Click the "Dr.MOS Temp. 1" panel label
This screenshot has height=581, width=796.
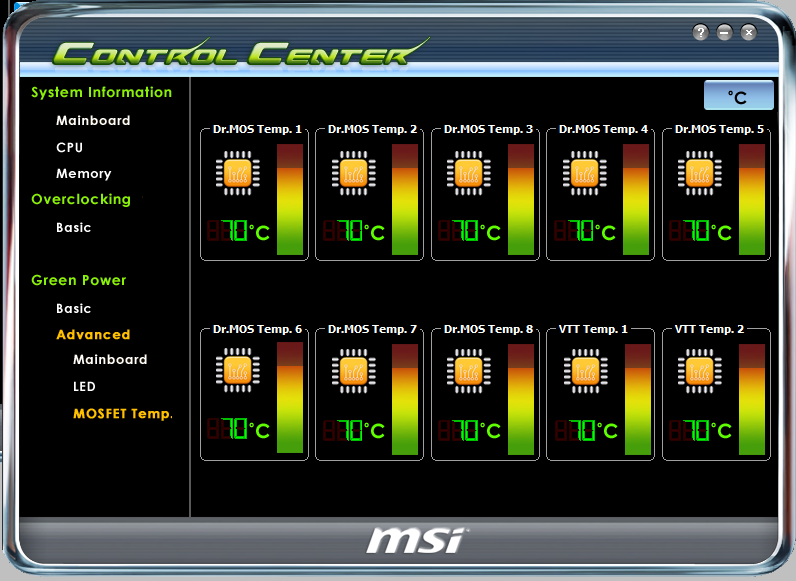pos(257,129)
